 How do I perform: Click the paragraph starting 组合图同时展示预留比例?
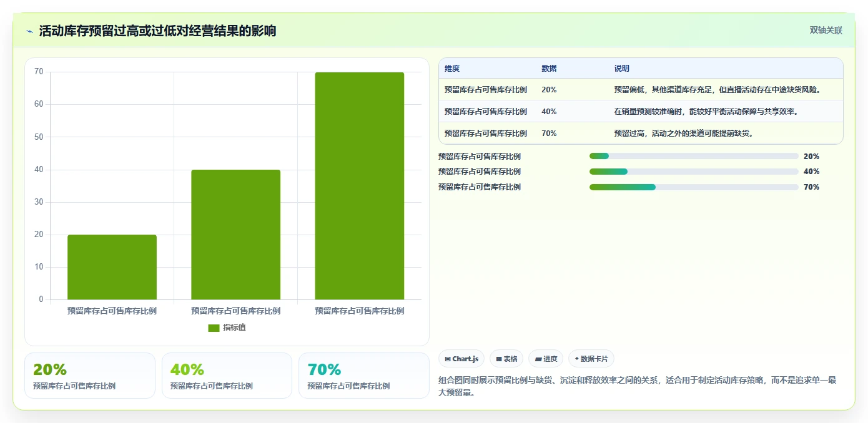pyautogui.click(x=638, y=386)
